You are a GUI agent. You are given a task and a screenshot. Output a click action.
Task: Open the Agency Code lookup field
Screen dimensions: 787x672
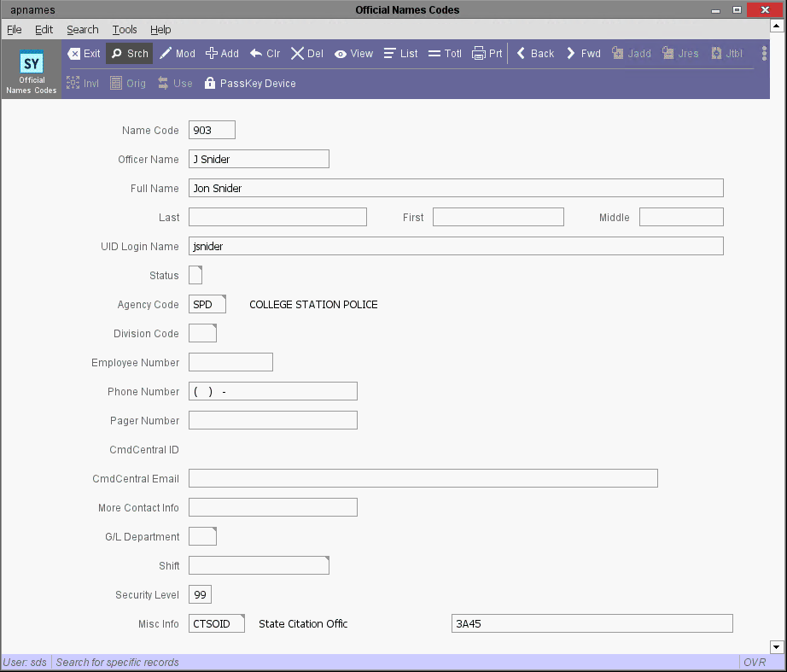(x=207, y=304)
